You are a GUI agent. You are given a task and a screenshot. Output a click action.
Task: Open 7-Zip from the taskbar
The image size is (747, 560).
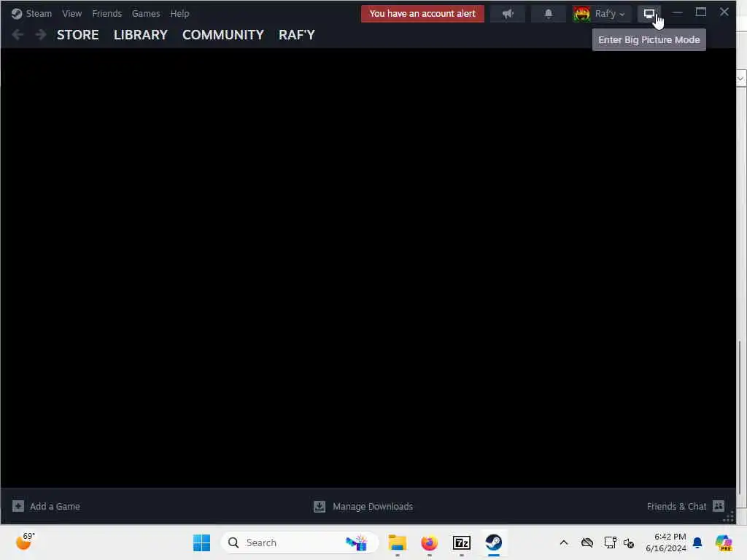(461, 542)
